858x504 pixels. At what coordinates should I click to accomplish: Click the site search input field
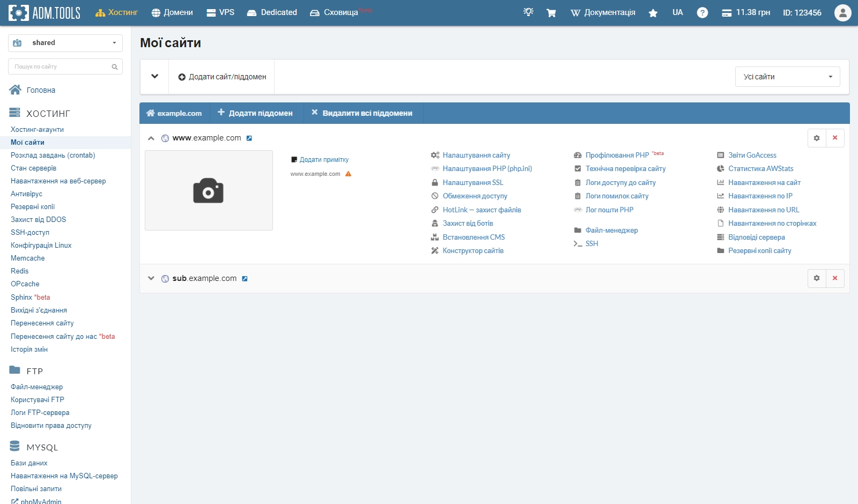60,66
